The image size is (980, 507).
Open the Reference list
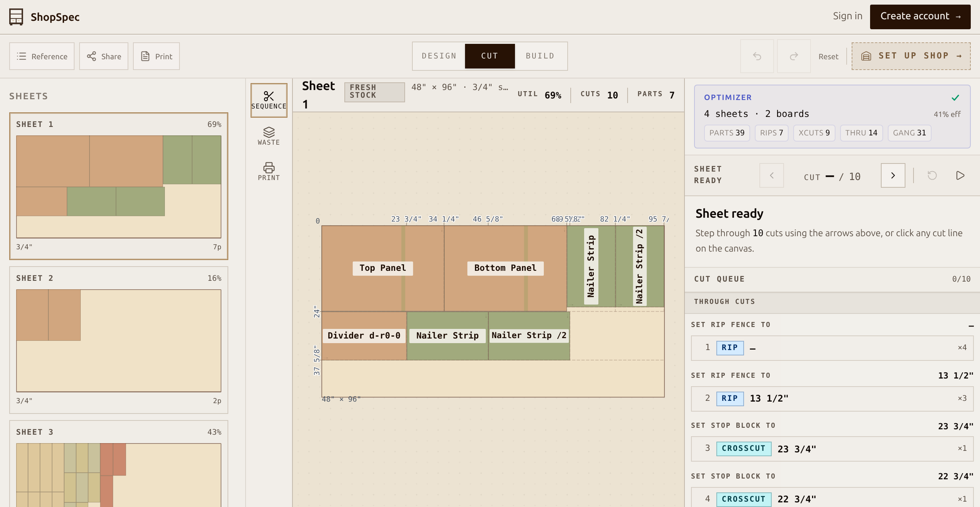coord(42,56)
